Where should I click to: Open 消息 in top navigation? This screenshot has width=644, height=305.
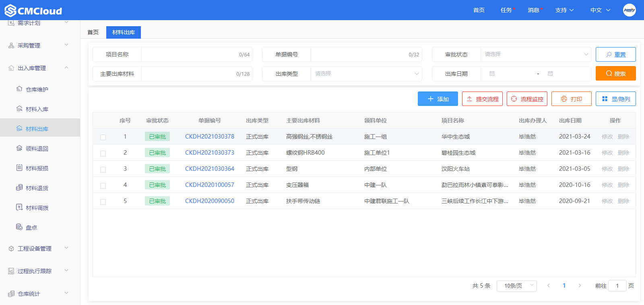[534, 10]
